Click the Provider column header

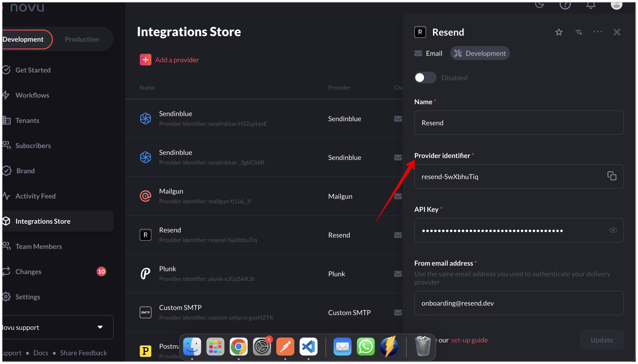tap(339, 87)
